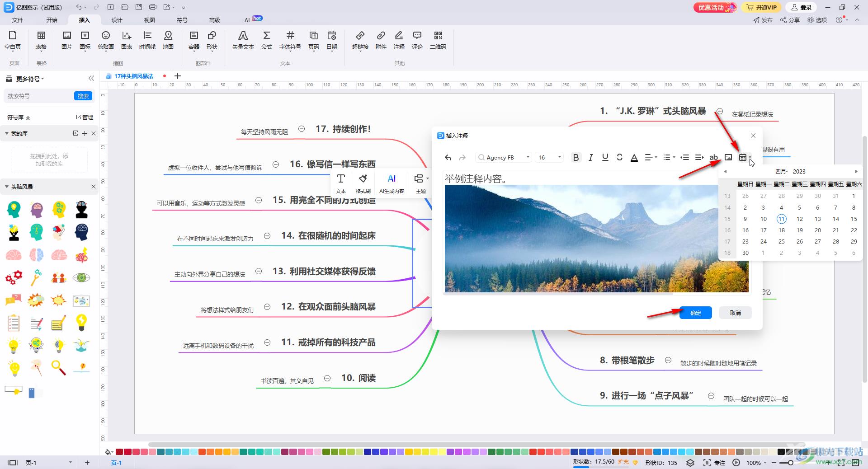868x469 pixels.
Task: Expand the 更多符号 dropdown
Action: (x=30, y=79)
